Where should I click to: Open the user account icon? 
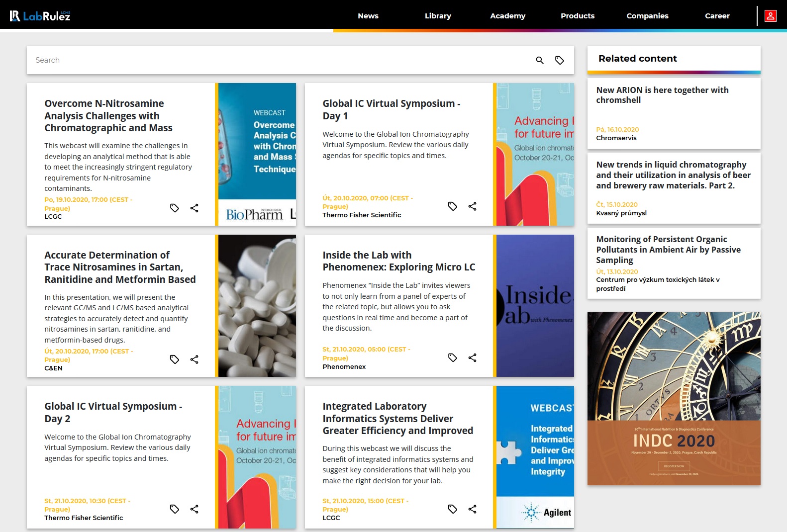770,16
